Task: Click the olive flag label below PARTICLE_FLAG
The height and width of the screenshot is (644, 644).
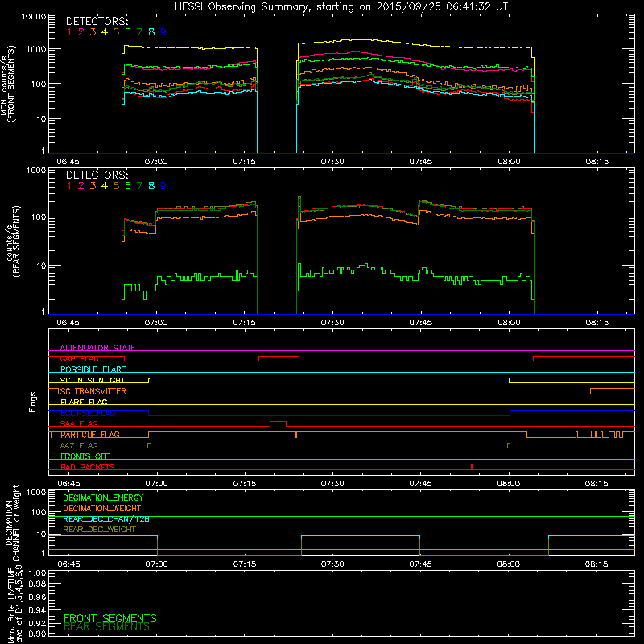Action: pyautogui.click(x=79, y=445)
